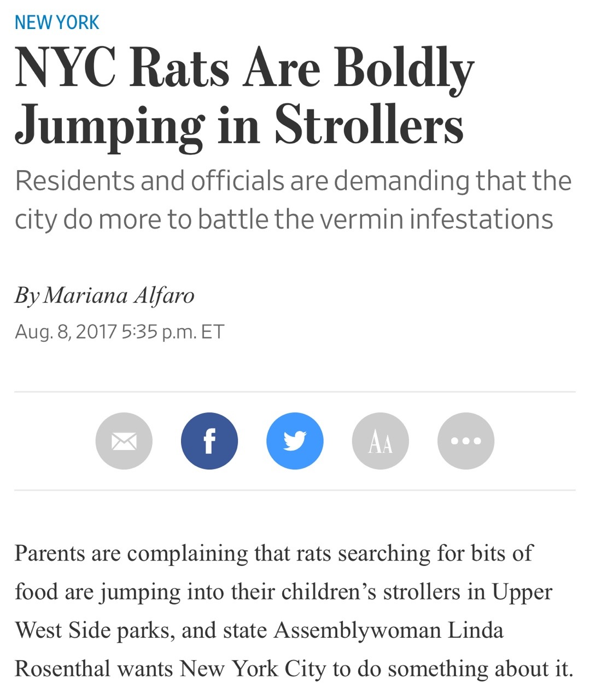Open the NEW YORK section link

click(x=57, y=22)
